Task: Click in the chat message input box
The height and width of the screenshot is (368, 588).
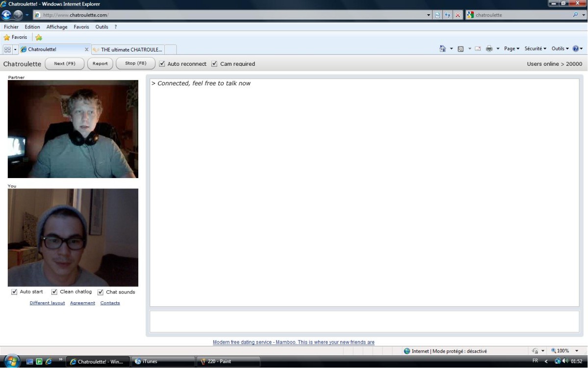Action: pyautogui.click(x=364, y=321)
